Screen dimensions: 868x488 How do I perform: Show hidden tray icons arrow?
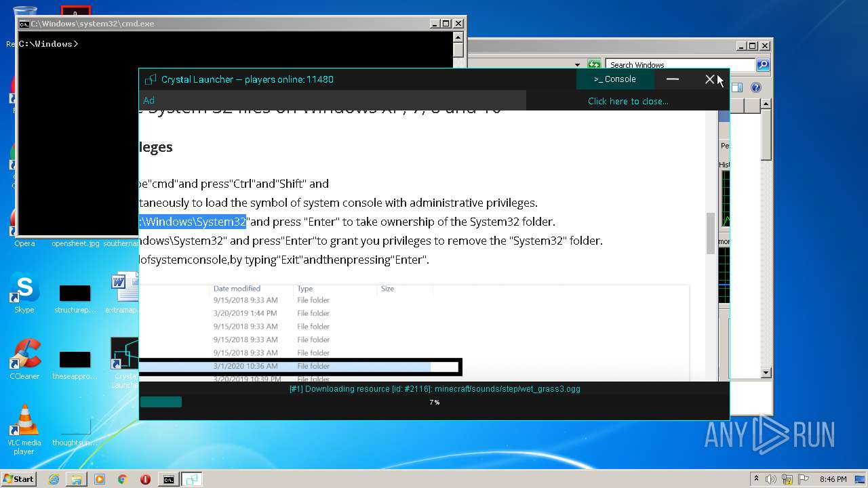pos(756,479)
